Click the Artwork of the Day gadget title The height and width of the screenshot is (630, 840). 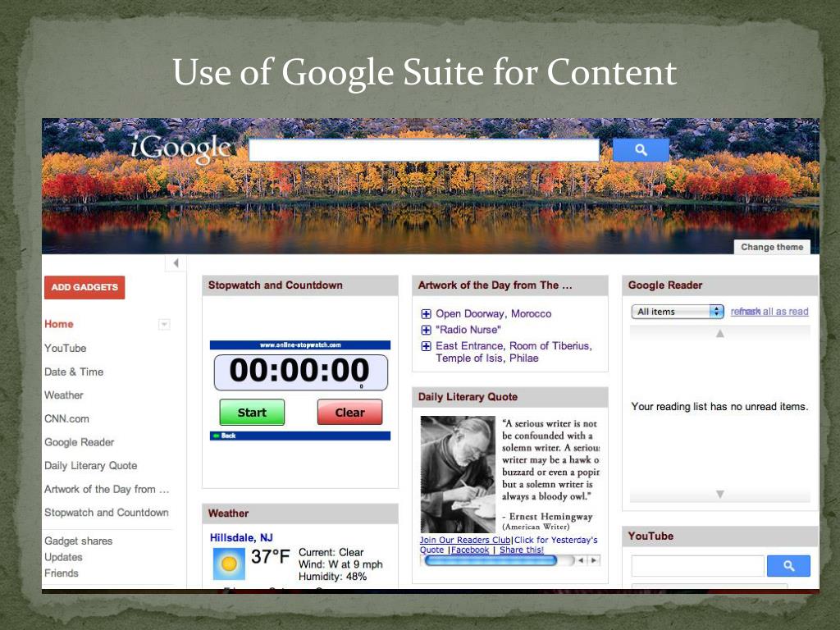pos(495,285)
